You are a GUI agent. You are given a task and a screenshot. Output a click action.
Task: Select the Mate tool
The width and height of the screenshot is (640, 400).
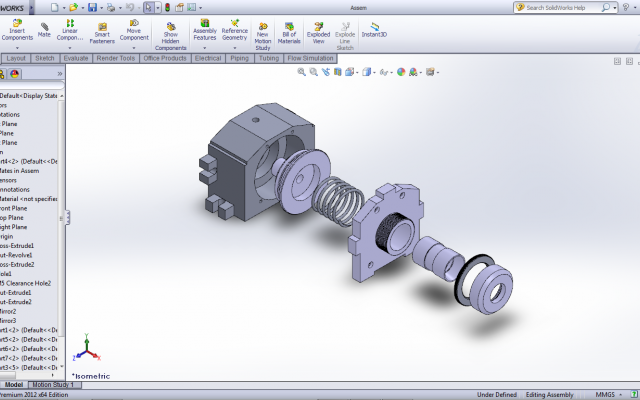(44, 30)
